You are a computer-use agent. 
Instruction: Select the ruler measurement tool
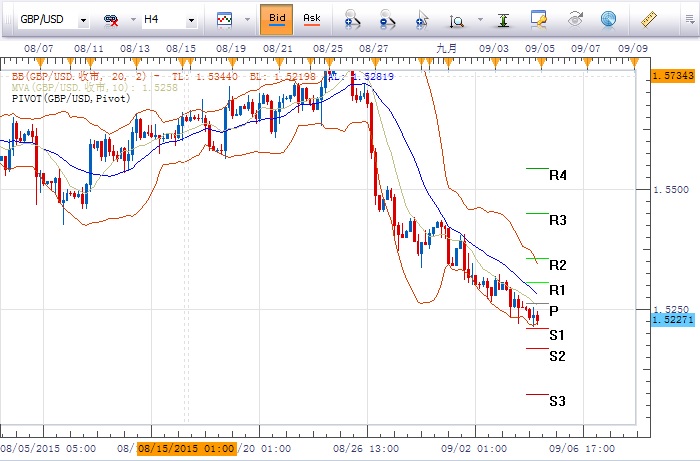tap(647, 19)
